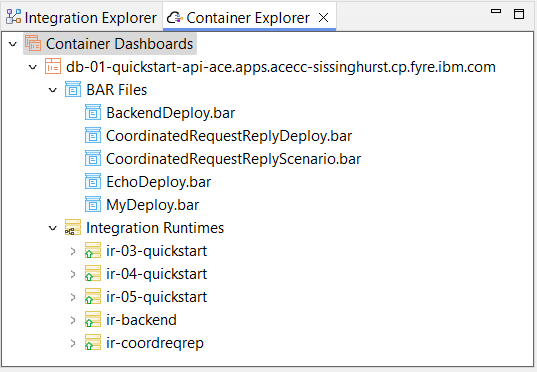Click the CoordinatedRequestReplyScenario.bar file icon
This screenshot has height=372, width=537.
[x=93, y=158]
